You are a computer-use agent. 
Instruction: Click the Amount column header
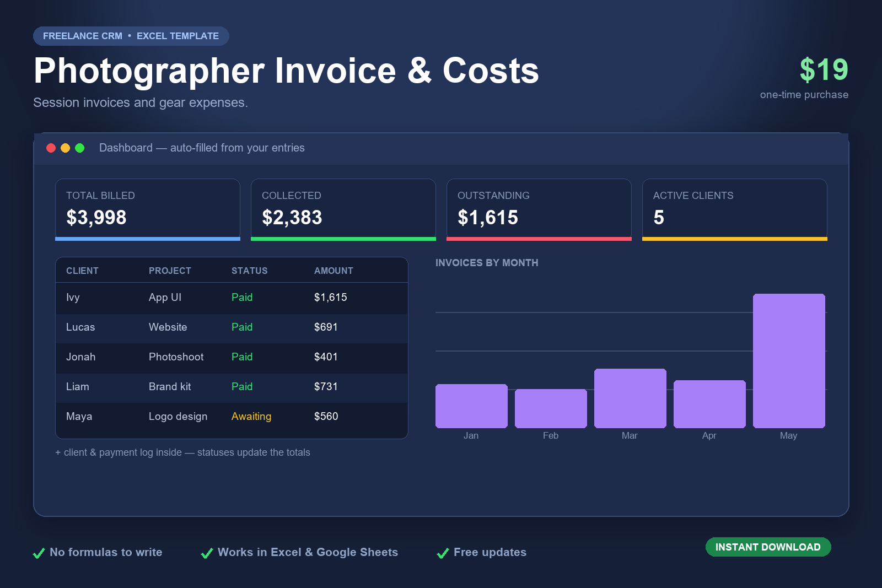[x=334, y=271]
